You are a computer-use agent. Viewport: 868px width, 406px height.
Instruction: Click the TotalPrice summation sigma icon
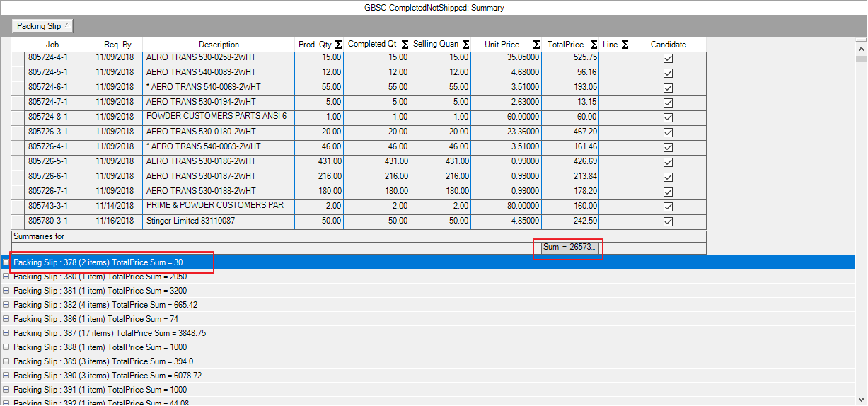tap(594, 45)
